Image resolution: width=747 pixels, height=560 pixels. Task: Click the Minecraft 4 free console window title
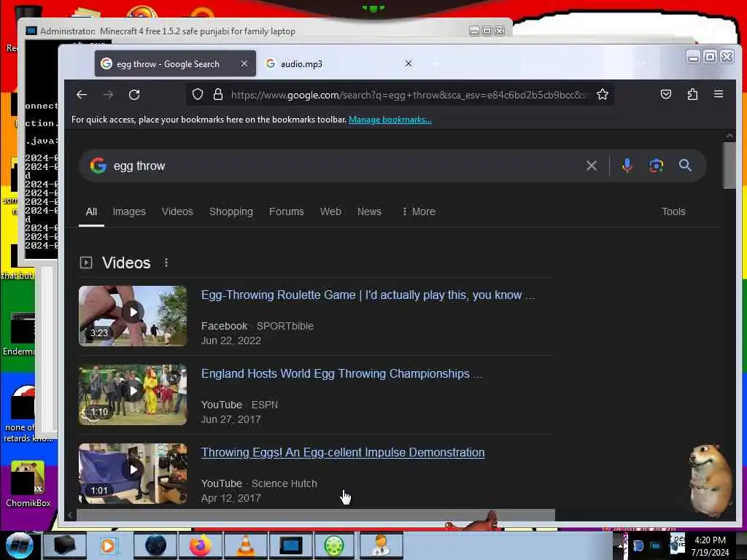coord(168,31)
